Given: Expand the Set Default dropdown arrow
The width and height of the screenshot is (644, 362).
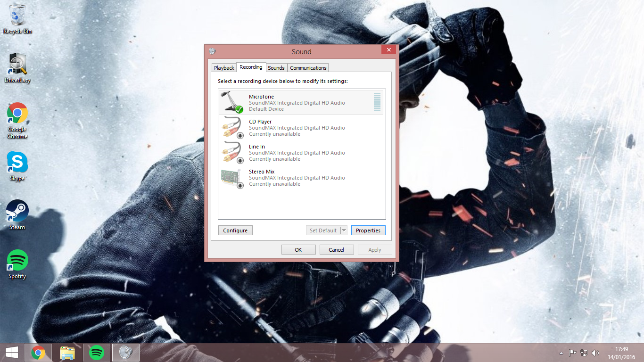Looking at the screenshot, I should 344,230.
